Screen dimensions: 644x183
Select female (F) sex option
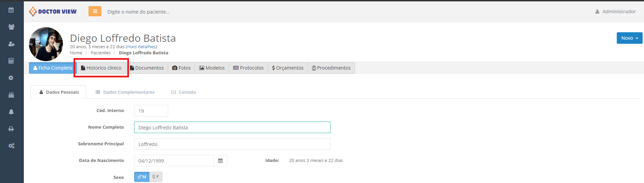click(156, 177)
